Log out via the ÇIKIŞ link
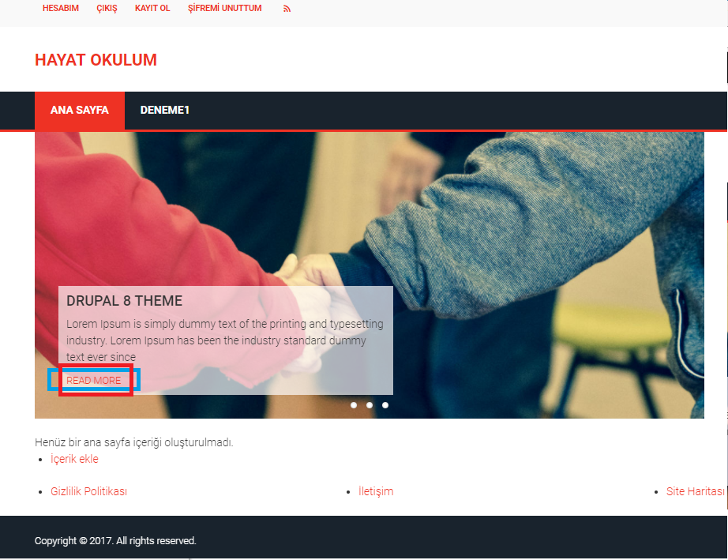 pyautogui.click(x=107, y=9)
